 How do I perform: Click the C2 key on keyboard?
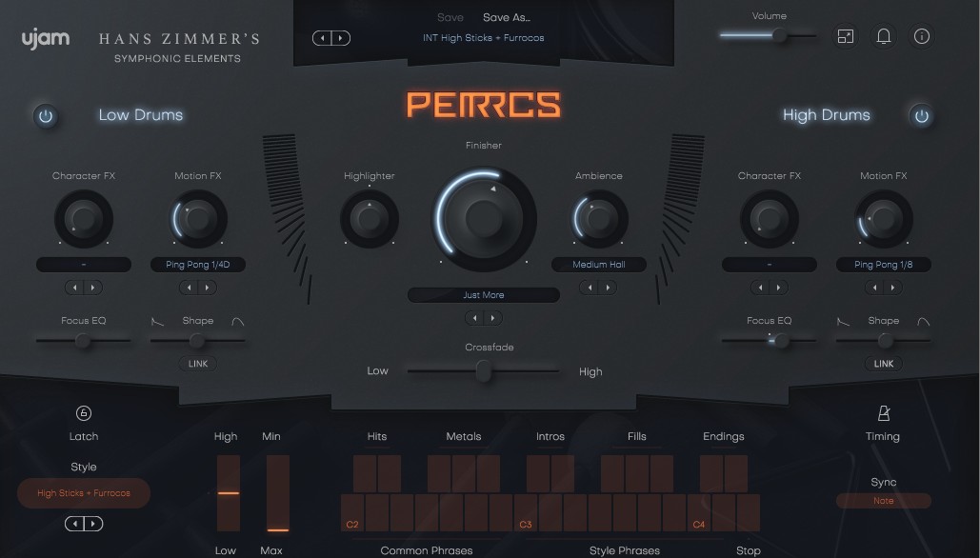(352, 513)
